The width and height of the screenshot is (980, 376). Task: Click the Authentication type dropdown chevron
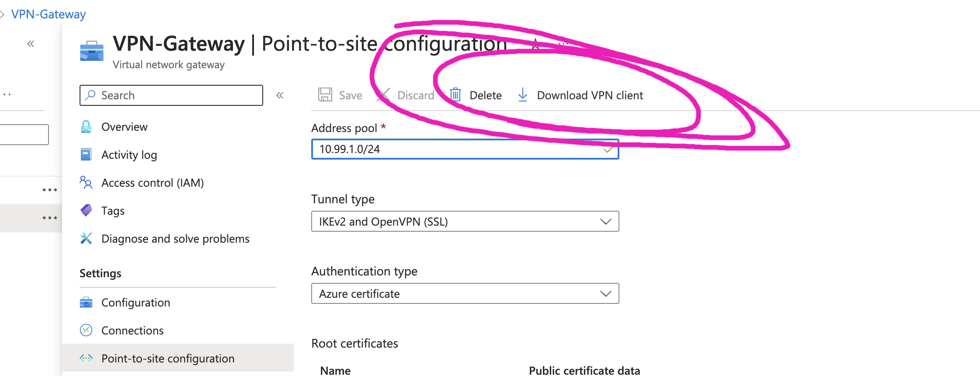point(605,294)
